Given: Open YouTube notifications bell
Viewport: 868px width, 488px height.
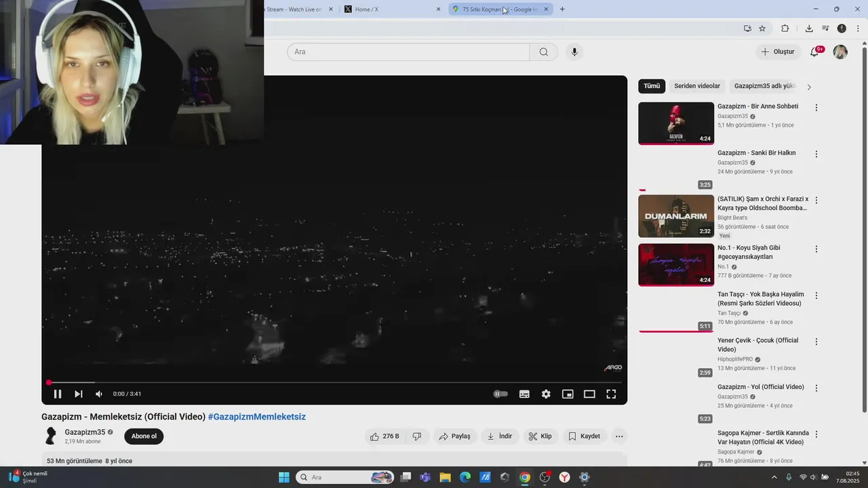Looking at the screenshot, I should (815, 52).
